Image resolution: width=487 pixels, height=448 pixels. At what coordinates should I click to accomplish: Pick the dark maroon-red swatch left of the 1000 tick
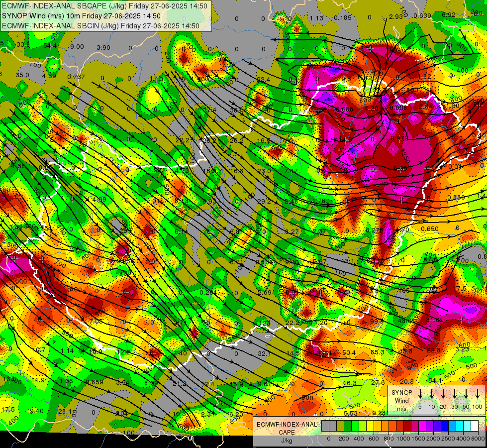pos(400,426)
